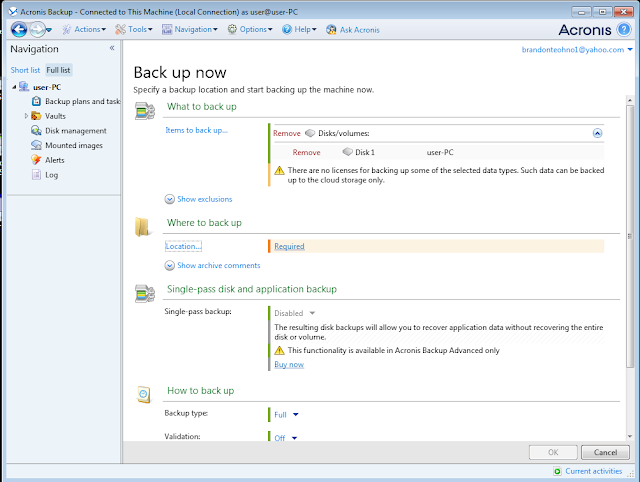The width and height of the screenshot is (640, 482).
Task: Open Mounted images in the navigation pane
Action: click(67, 145)
